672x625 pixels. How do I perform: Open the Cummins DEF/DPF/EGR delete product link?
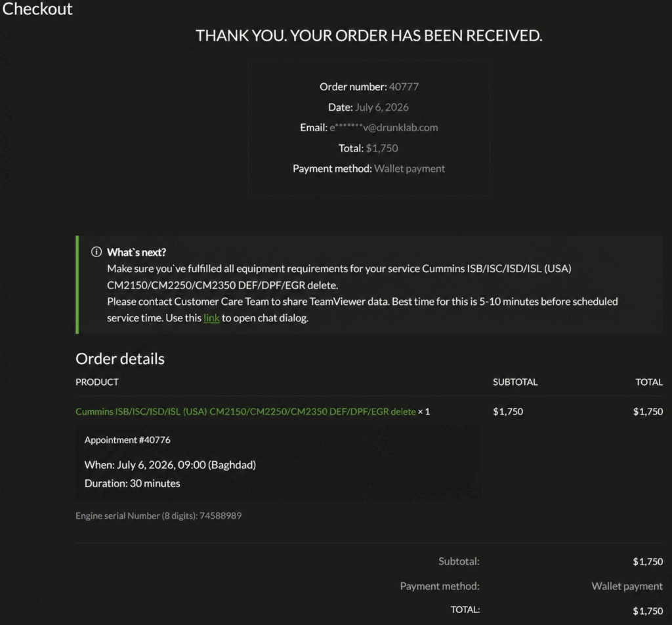[245, 411]
